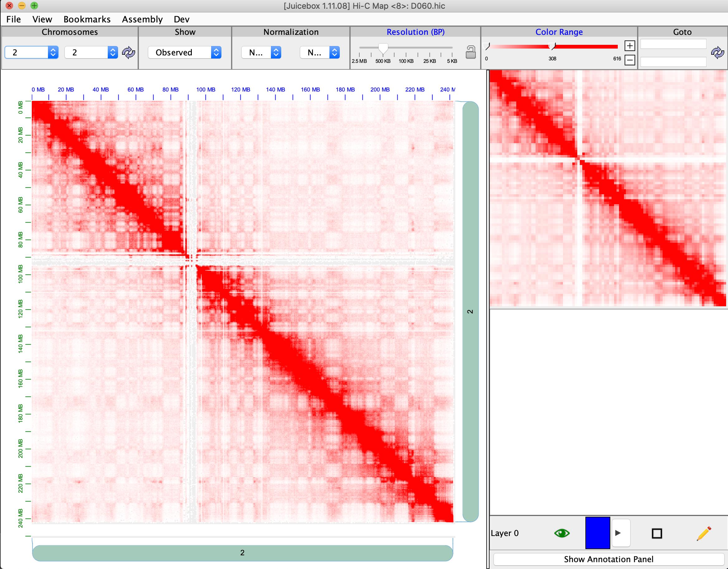Screen dimensions: 728x569
Task: Click the resolution lock icon
Action: tap(471, 52)
